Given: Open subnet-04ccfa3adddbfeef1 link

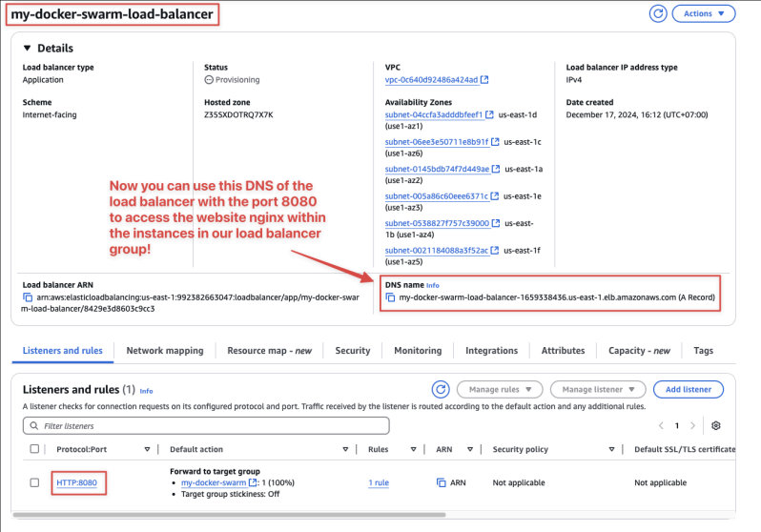Looking at the screenshot, I should (434, 114).
